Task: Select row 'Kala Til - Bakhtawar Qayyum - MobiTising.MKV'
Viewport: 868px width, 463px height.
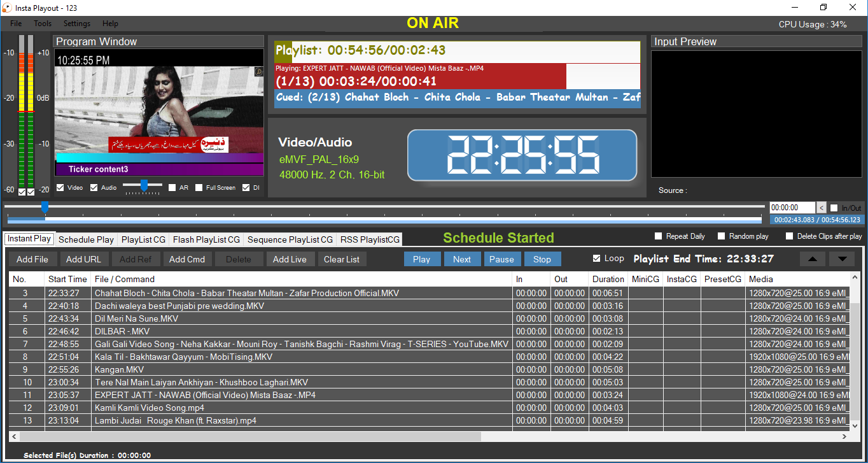Action: [x=429, y=357]
